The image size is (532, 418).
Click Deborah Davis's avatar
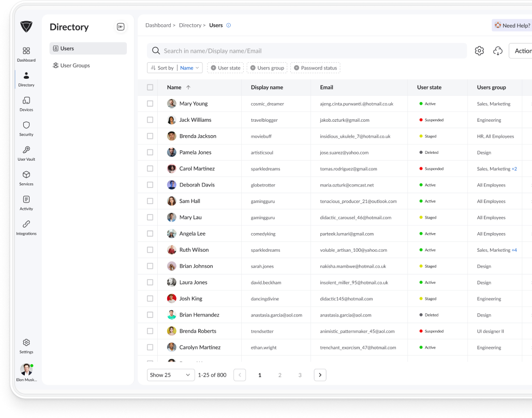point(172,185)
